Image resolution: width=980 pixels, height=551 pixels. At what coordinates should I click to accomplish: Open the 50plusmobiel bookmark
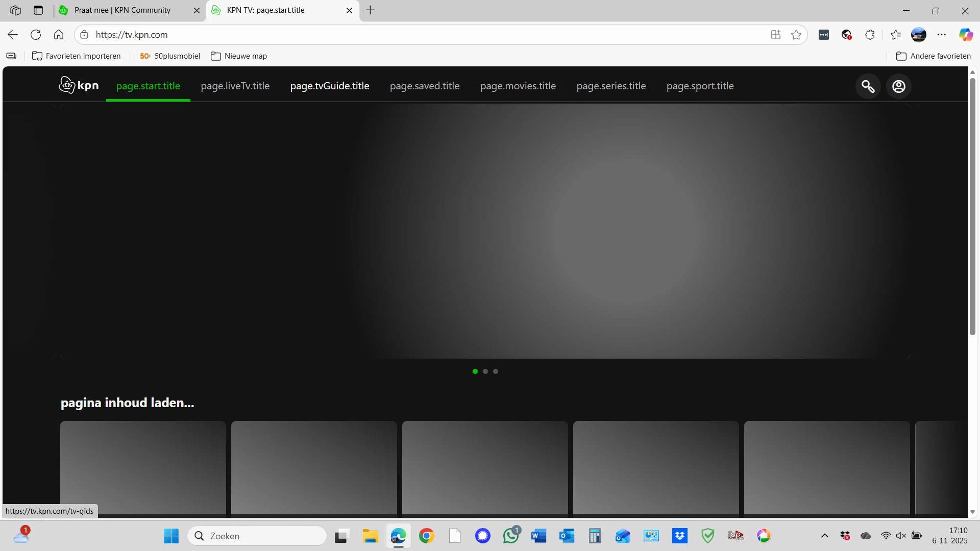coord(170,56)
